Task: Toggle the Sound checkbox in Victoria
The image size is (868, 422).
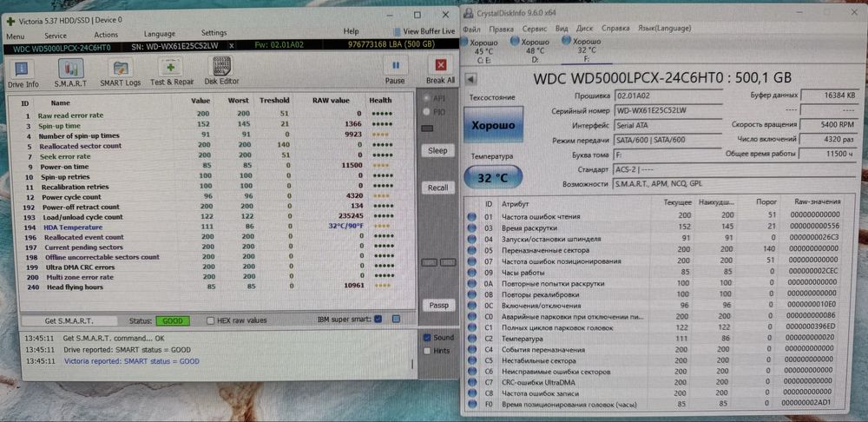Action: click(427, 337)
